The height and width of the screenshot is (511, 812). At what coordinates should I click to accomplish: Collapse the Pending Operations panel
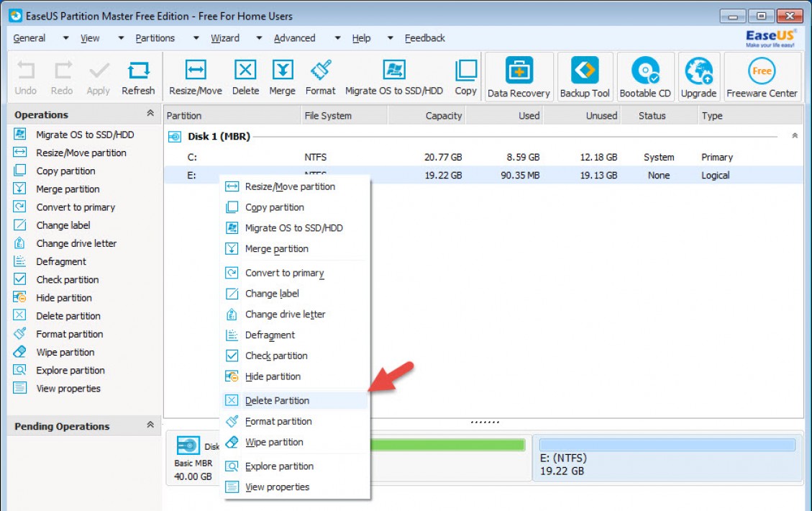[150, 425]
